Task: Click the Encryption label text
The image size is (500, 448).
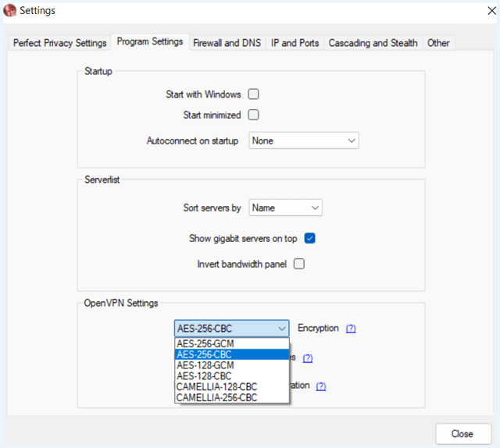Action: pos(318,328)
